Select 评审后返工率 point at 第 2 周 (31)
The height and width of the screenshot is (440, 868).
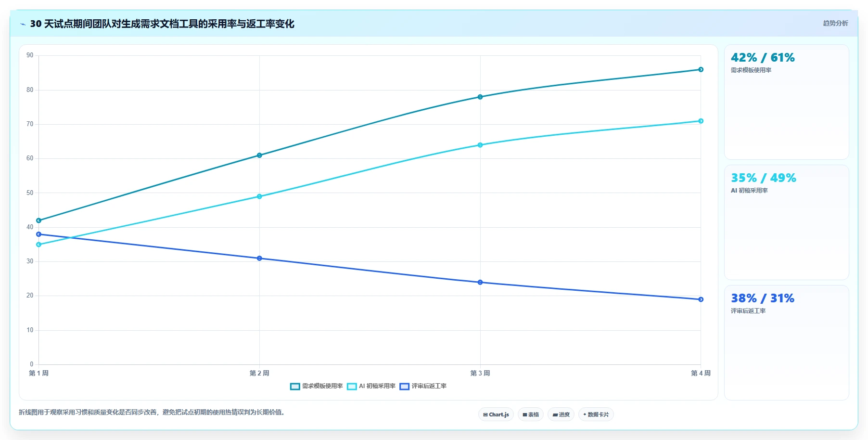click(x=259, y=258)
